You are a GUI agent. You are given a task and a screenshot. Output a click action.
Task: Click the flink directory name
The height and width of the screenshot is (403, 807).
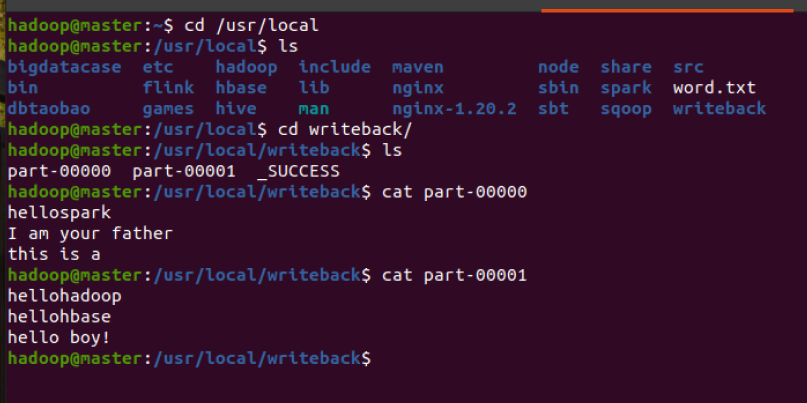click(x=168, y=88)
